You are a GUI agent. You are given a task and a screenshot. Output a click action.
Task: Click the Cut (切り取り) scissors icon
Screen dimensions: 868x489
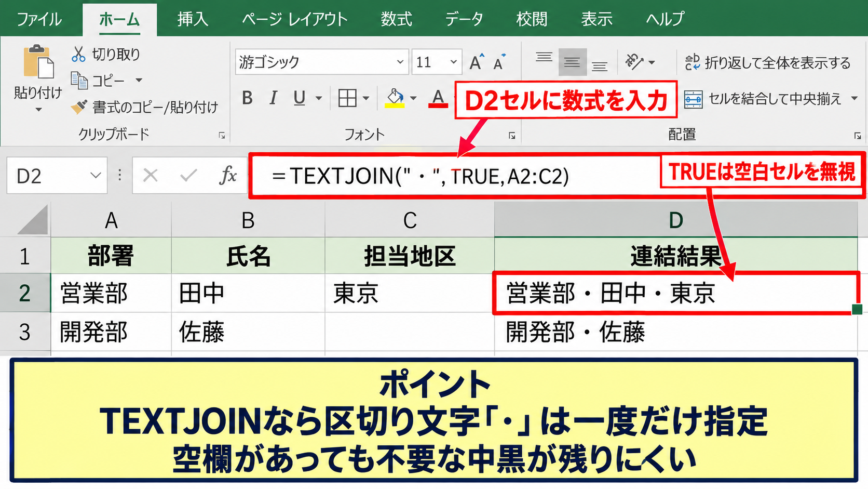pyautogui.click(x=78, y=54)
